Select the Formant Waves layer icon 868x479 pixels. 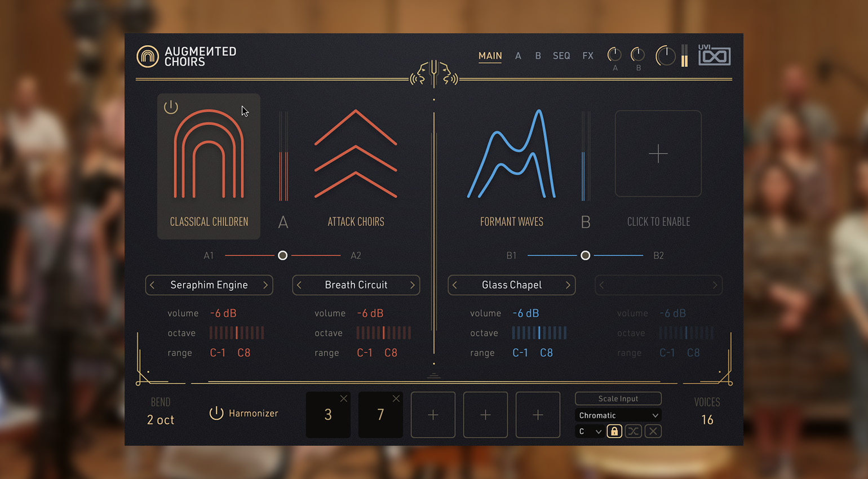pyautogui.click(x=511, y=154)
